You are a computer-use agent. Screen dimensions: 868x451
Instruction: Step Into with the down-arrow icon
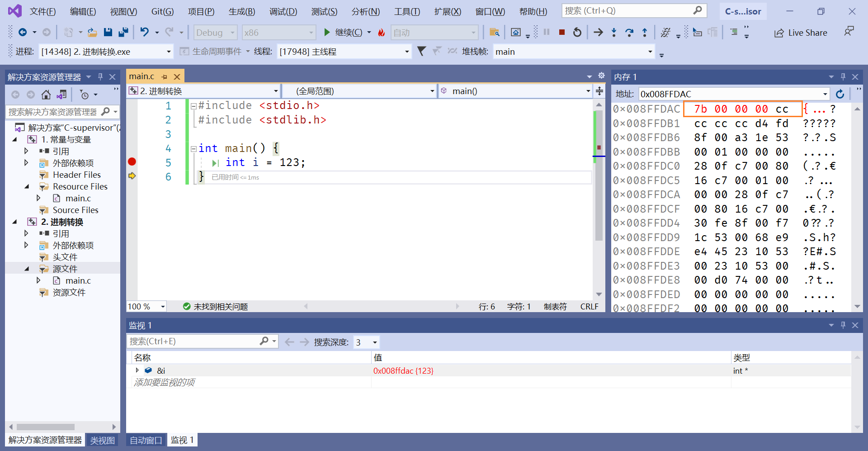click(614, 32)
